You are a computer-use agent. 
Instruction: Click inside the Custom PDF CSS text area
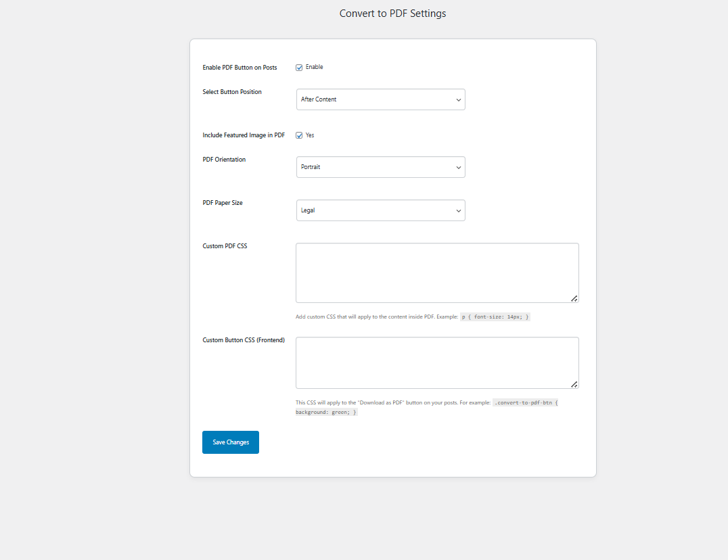pos(436,271)
